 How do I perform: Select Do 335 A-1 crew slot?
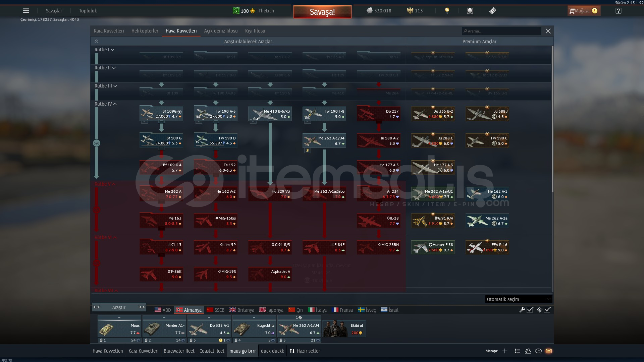209,329
